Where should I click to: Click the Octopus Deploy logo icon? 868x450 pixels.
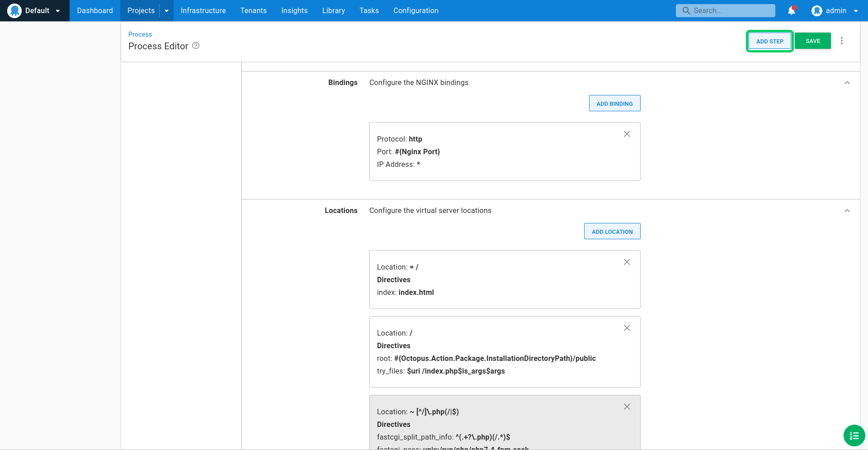[14, 10]
